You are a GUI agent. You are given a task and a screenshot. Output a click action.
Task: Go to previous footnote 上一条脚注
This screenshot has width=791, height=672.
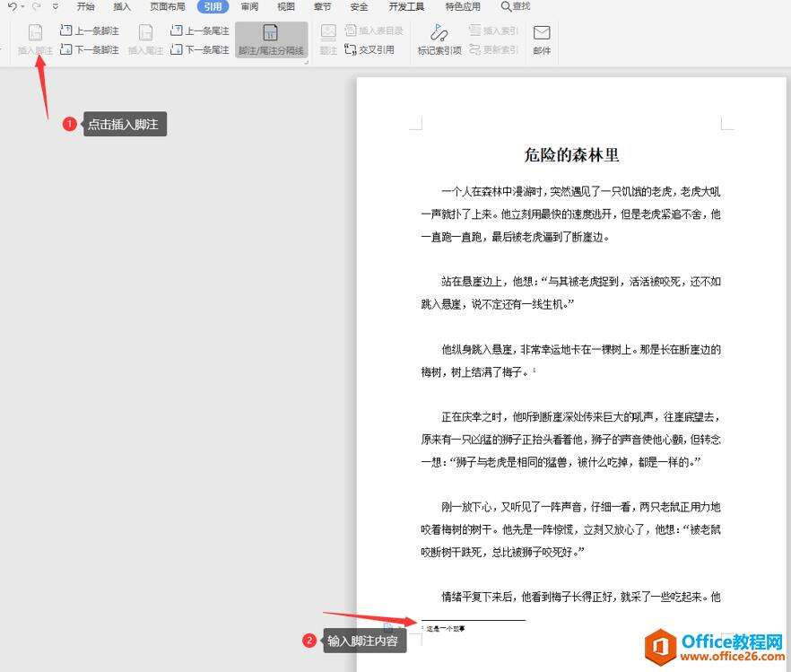click(x=90, y=31)
